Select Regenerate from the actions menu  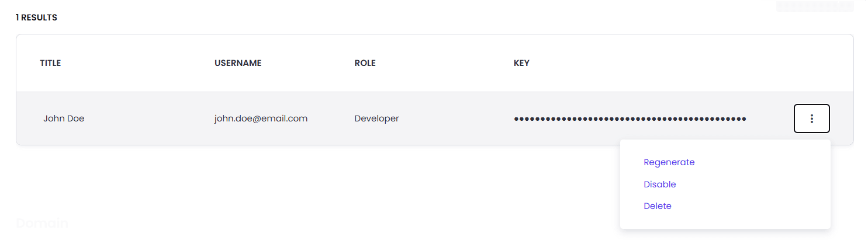(x=669, y=162)
